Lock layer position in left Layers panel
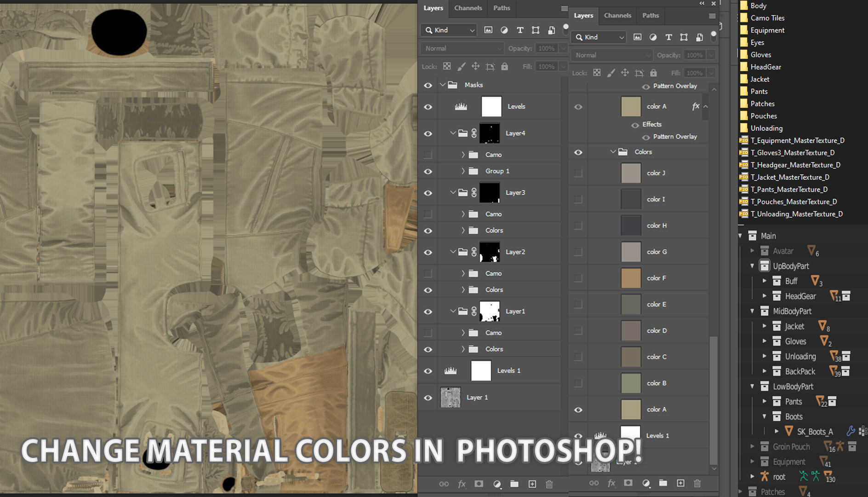 pyautogui.click(x=475, y=66)
